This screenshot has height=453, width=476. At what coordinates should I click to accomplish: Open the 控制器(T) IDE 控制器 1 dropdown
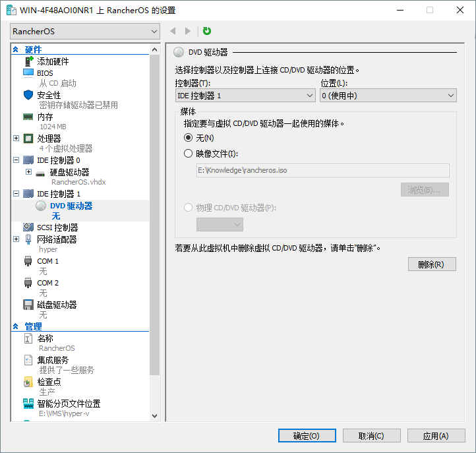(245, 96)
